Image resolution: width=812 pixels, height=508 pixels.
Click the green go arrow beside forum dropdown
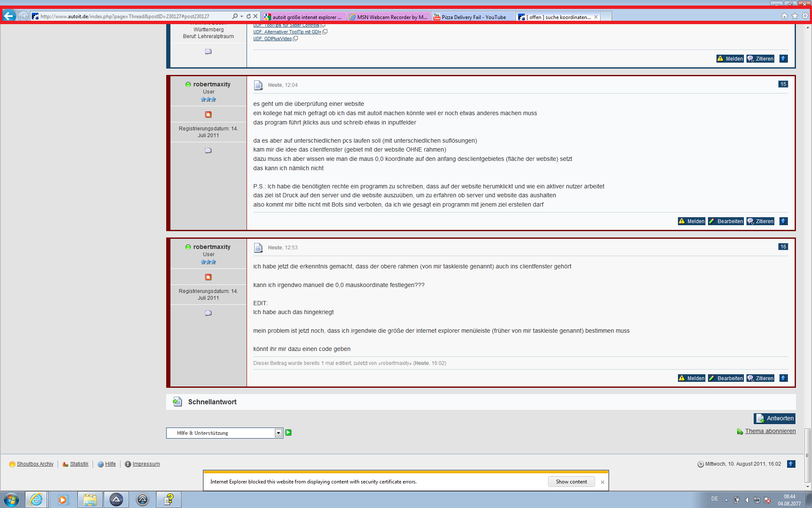pyautogui.click(x=288, y=432)
